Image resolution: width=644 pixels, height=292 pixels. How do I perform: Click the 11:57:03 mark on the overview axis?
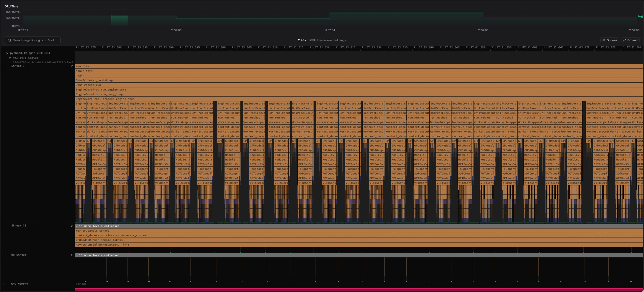[x=176, y=30]
